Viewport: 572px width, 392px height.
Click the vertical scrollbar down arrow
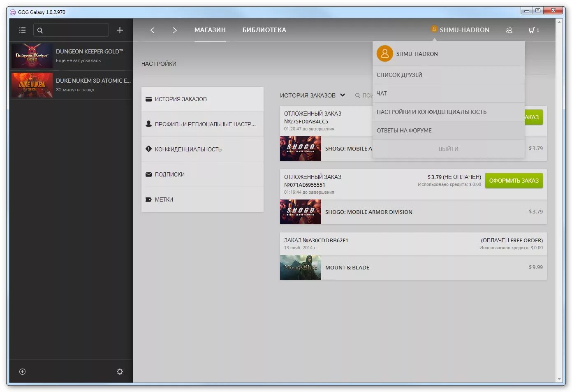(559, 379)
